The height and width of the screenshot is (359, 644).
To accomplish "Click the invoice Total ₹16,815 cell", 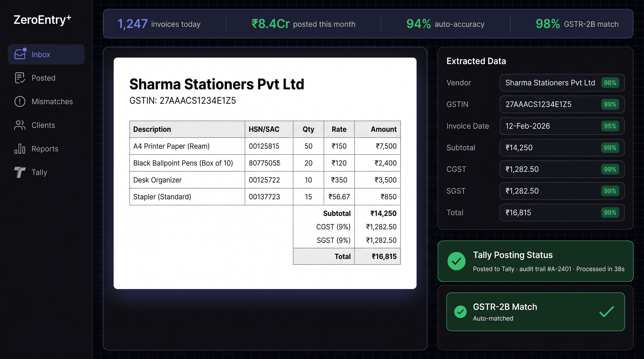I will [377, 256].
